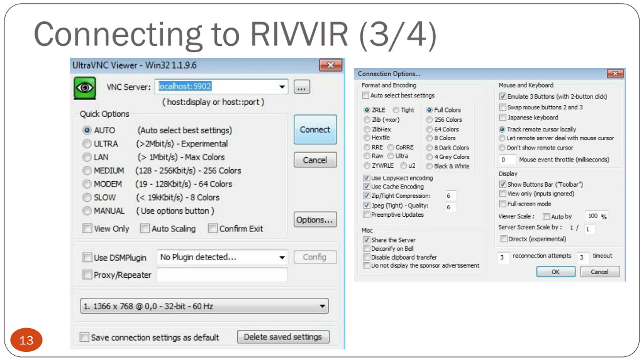This screenshot has height=362, width=644.
Task: Select the Raw encoding radio
Action: click(x=367, y=156)
